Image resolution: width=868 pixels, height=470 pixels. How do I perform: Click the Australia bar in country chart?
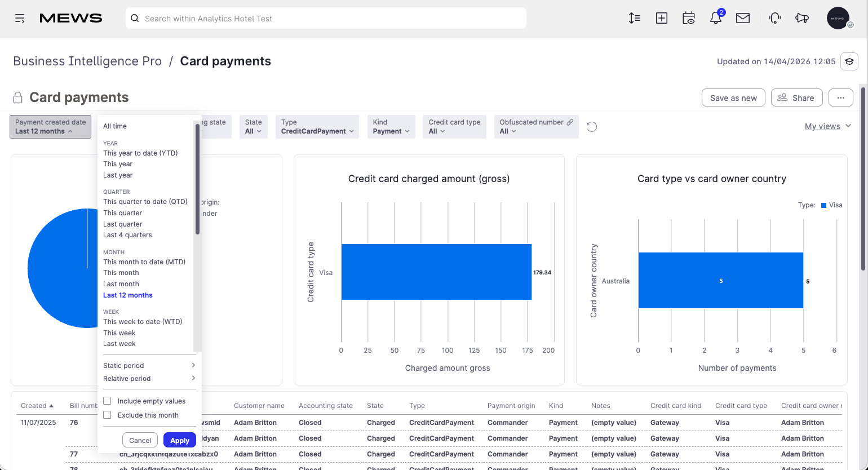[720, 280]
